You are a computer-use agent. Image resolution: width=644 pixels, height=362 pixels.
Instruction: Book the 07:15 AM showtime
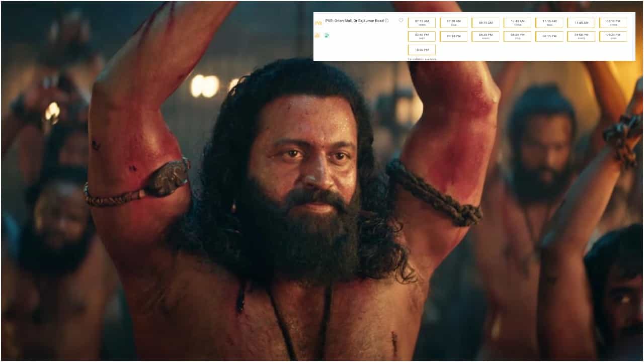422,23
